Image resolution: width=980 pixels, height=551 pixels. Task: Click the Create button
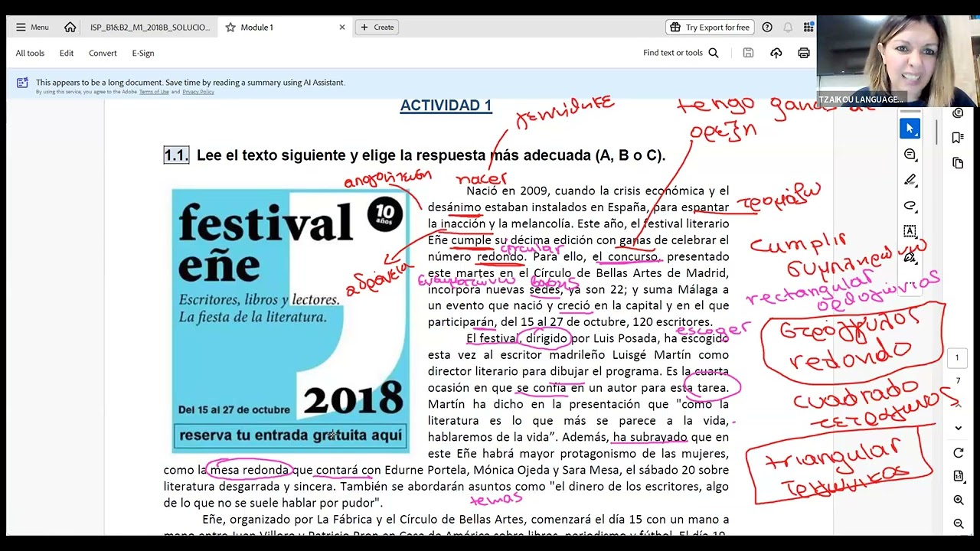click(x=377, y=28)
